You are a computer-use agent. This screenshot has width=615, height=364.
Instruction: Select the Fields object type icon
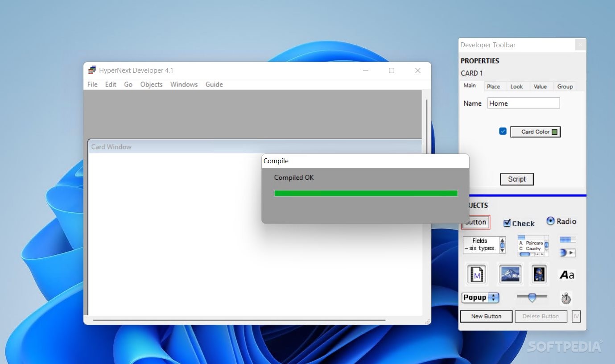pos(484,245)
